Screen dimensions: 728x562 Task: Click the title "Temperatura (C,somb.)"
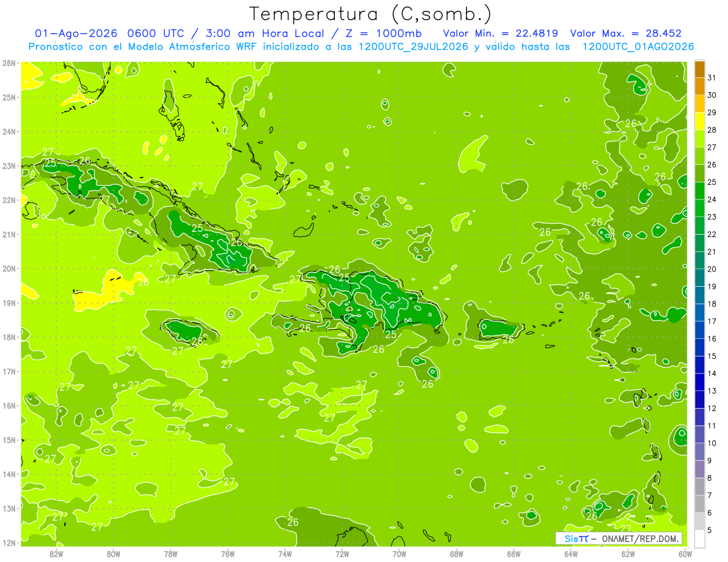[370, 14]
